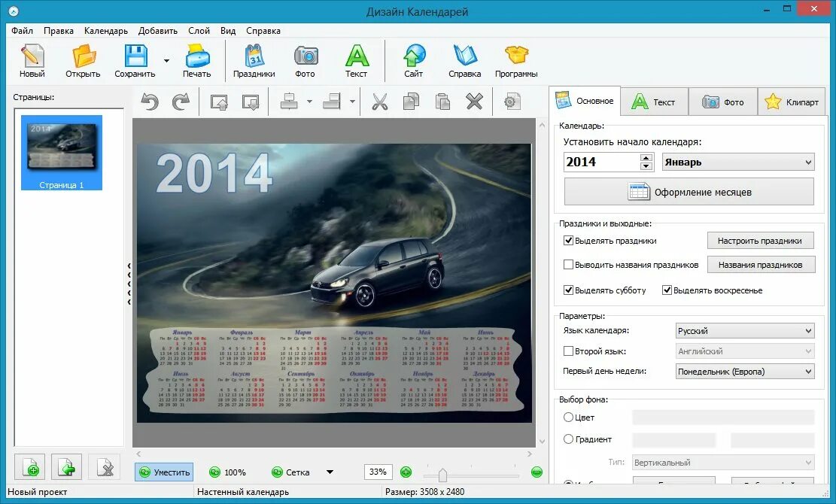
Task: Open the Файл menu
Action: 22,30
